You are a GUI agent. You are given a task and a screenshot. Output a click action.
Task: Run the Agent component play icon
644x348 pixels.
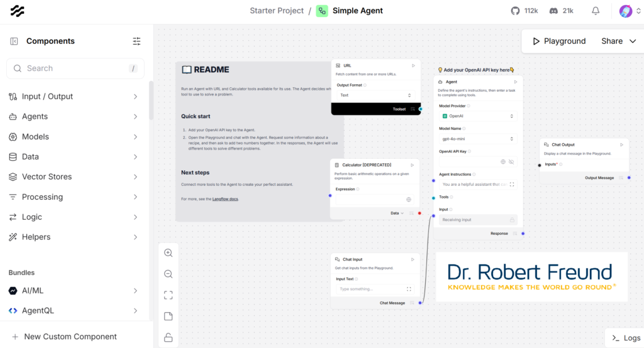click(x=516, y=82)
